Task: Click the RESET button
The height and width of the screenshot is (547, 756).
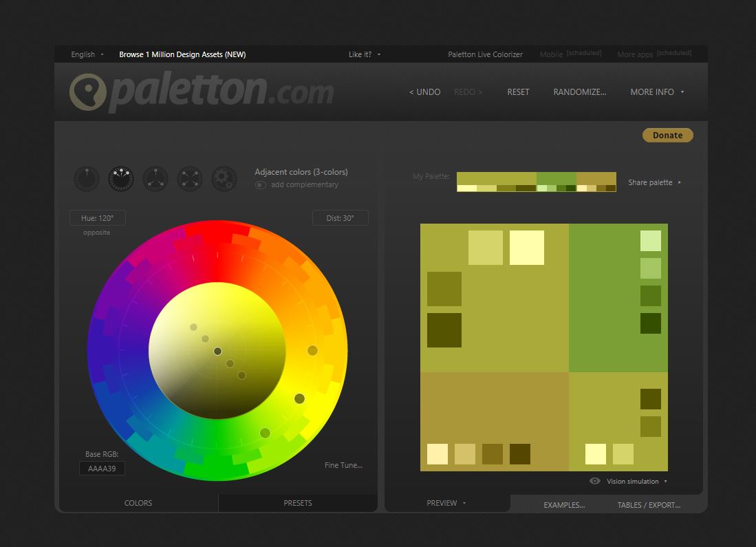Action: click(518, 92)
